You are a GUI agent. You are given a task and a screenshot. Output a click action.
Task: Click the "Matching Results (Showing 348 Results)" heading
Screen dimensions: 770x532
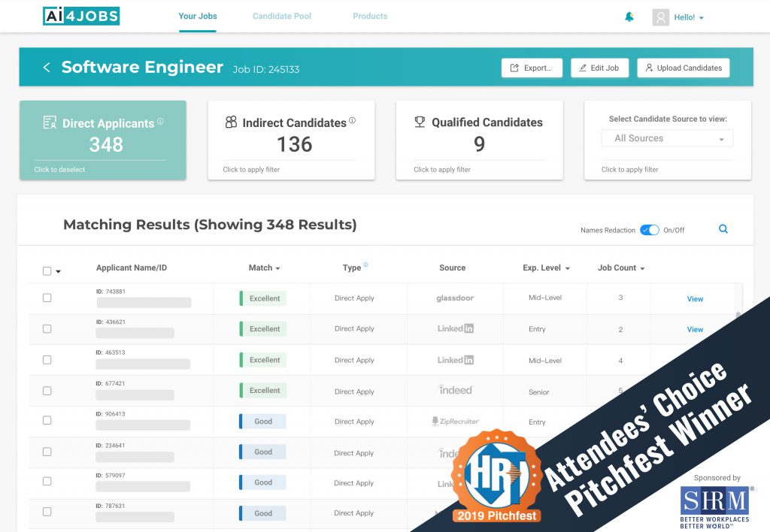point(211,224)
